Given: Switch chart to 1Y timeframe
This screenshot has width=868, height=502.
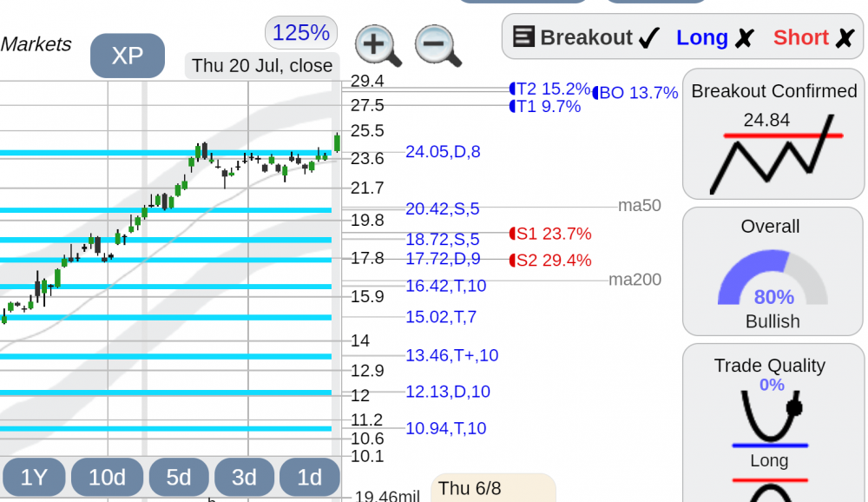Looking at the screenshot, I should [34, 477].
